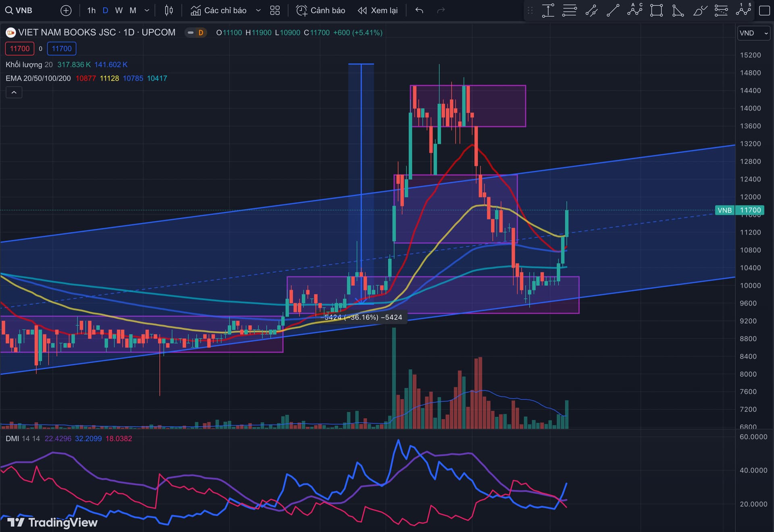The height and width of the screenshot is (532, 774).
Task: Select the parallel channel tool
Action: pyautogui.click(x=591, y=10)
